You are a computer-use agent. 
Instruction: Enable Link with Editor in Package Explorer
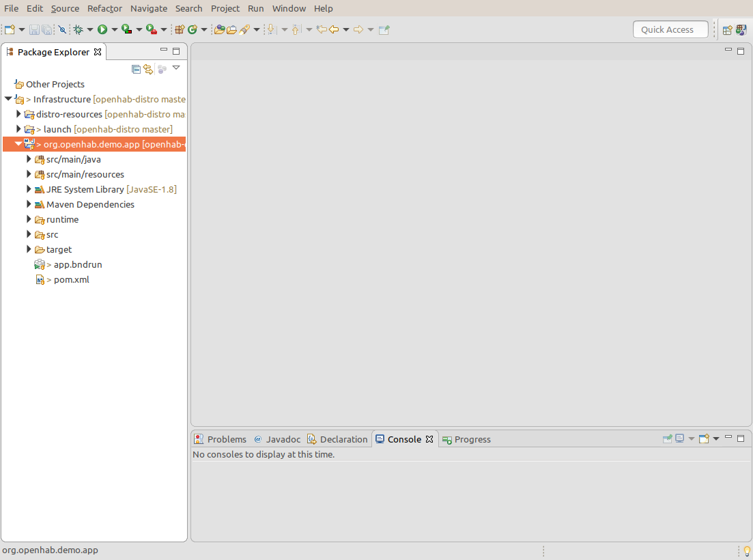148,68
